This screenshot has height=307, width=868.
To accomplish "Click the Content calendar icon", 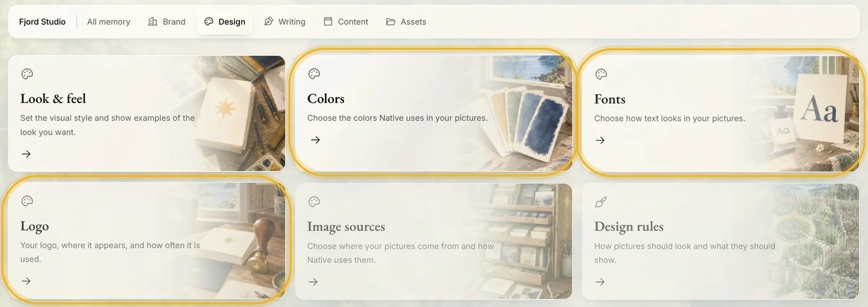I will pyautogui.click(x=328, y=22).
